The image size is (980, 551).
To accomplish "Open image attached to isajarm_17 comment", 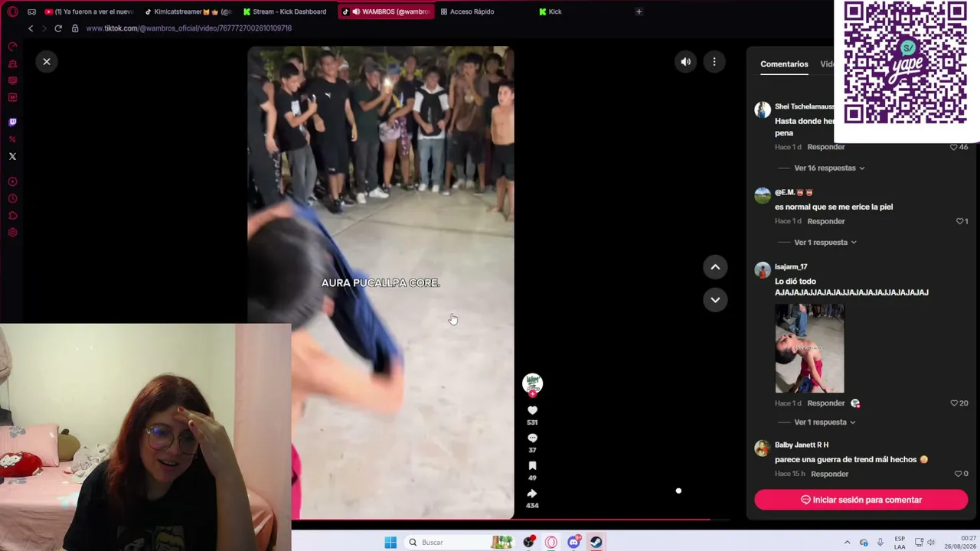I will tap(809, 348).
